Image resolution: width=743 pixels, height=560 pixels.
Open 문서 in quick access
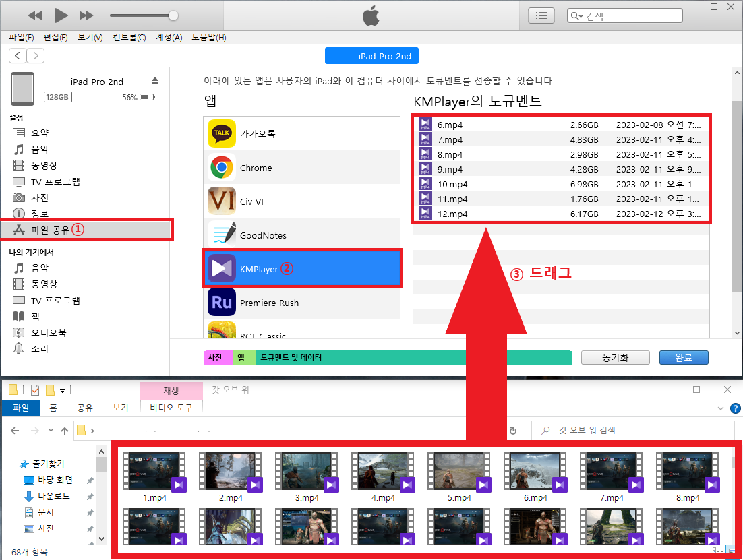[x=46, y=512]
